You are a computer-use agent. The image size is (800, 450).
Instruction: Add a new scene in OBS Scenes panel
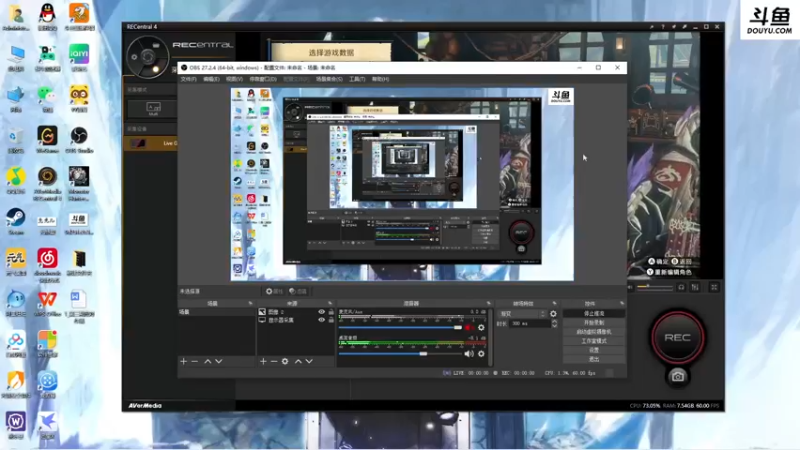click(184, 361)
